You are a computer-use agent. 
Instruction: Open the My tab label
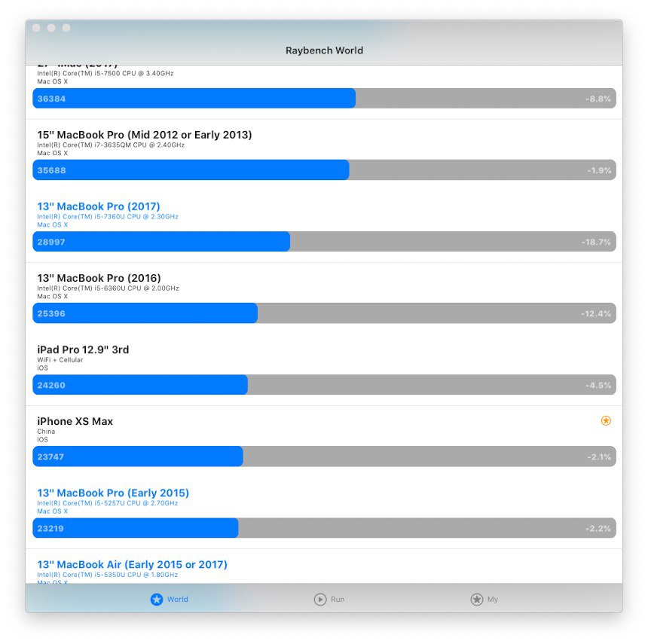493,599
